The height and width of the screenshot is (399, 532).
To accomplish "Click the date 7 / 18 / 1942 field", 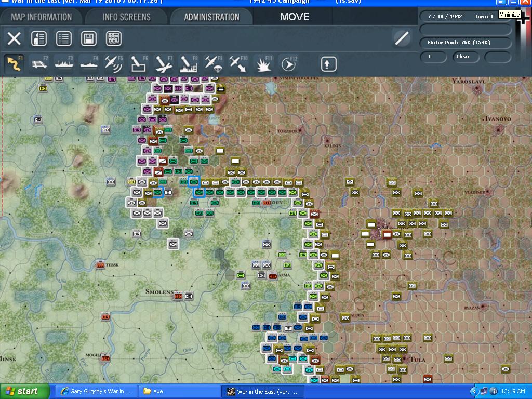I will click(445, 16).
